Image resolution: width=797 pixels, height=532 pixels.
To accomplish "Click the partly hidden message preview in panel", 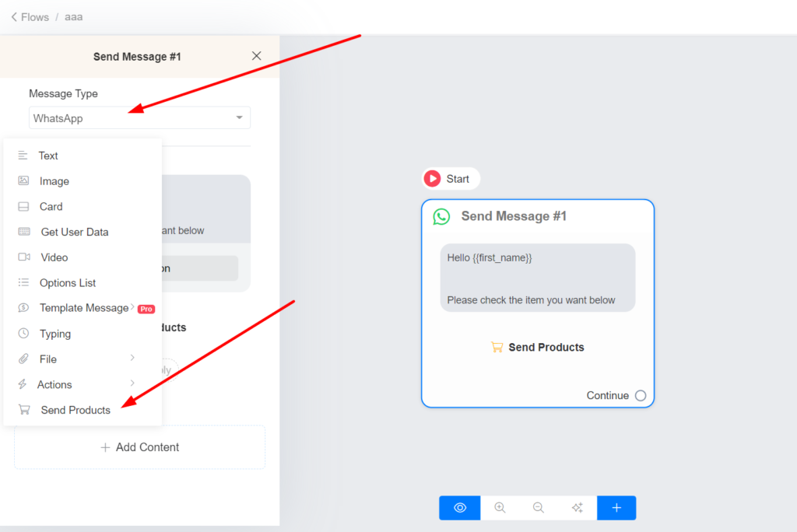I will (x=205, y=209).
